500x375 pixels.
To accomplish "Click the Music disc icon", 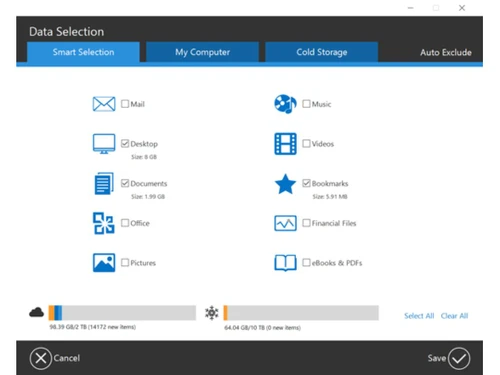I will pos(285,104).
